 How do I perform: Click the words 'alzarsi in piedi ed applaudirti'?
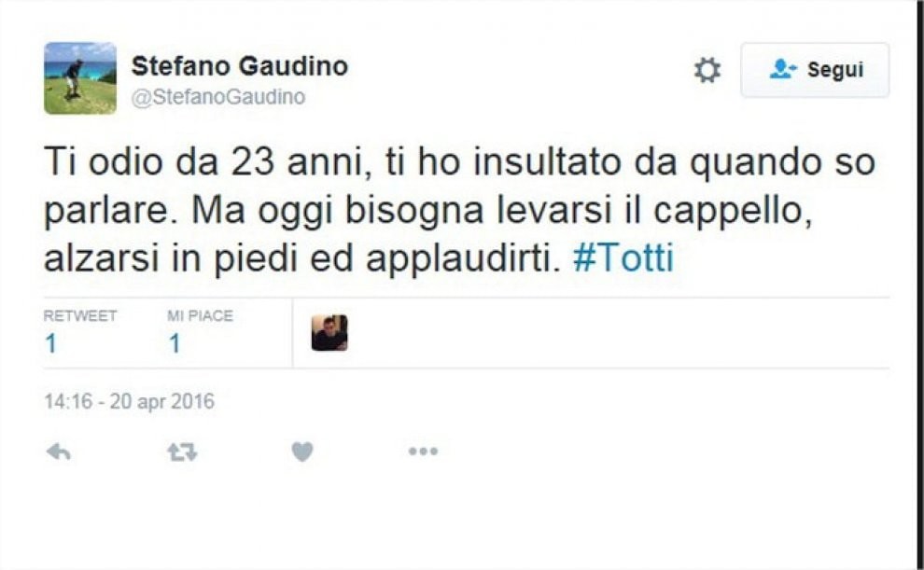click(x=302, y=257)
